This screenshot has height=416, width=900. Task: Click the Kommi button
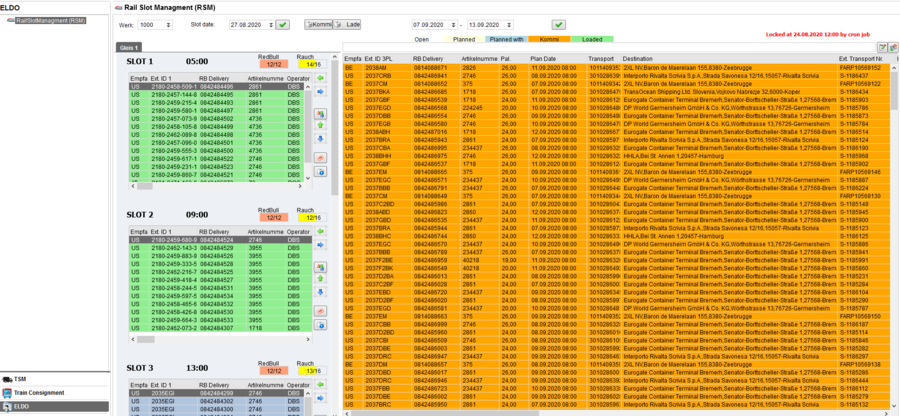tap(318, 25)
